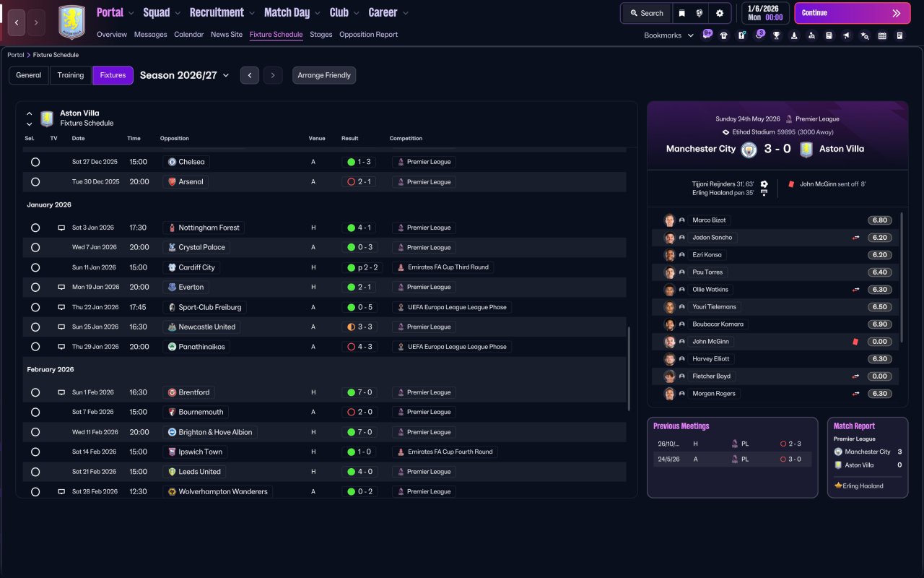Screen dimensions: 924x578
Task: Expand the Bookmarks dropdown
Action: click(669, 35)
